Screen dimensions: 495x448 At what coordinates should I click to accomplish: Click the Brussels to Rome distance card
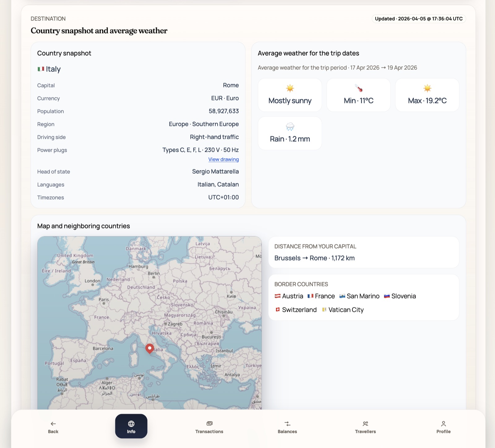364,253
